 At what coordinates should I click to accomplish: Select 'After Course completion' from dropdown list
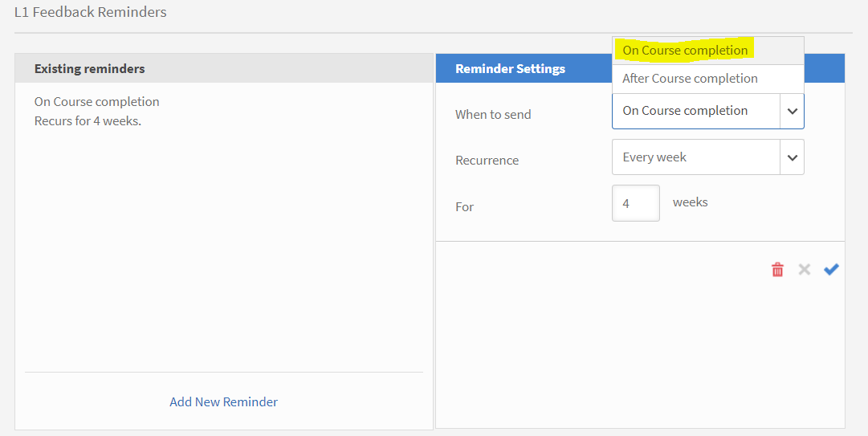[690, 79]
